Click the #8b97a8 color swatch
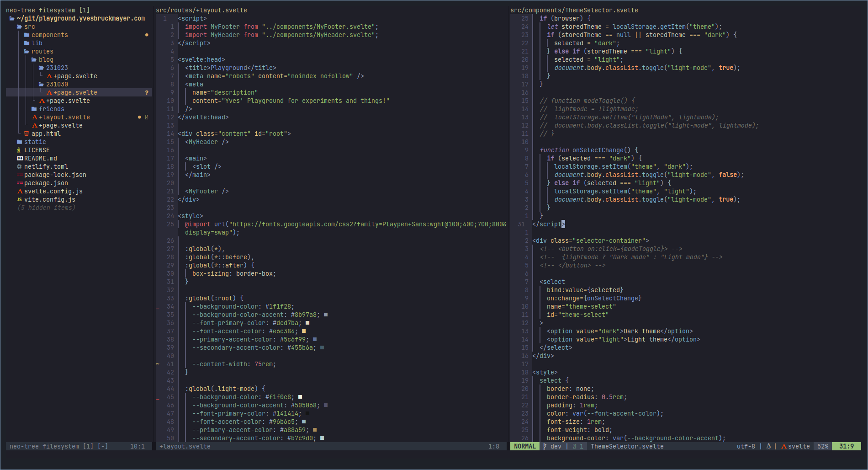 click(x=326, y=315)
